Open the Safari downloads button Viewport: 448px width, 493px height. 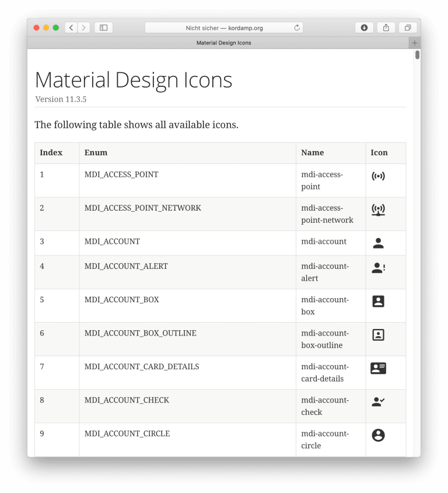point(364,27)
